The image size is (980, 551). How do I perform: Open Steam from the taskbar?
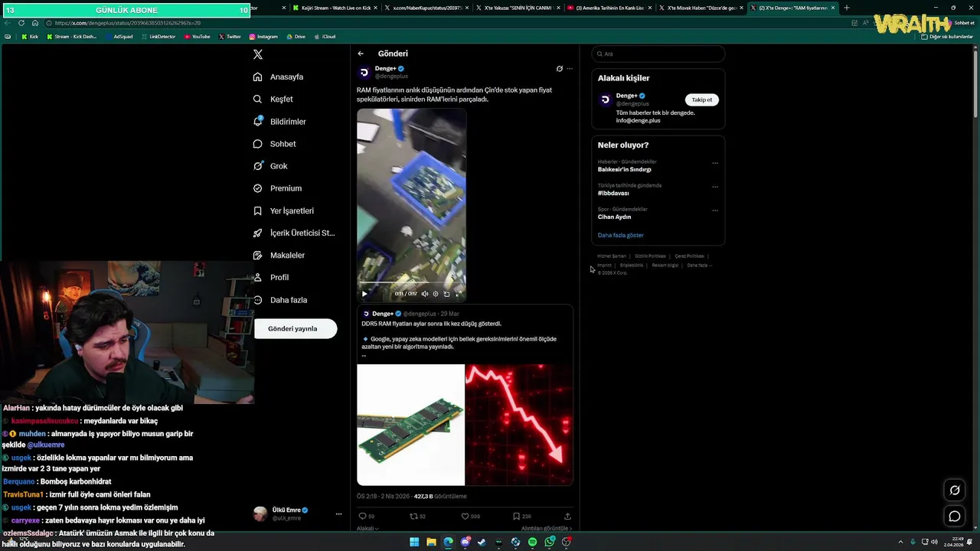pyautogui.click(x=482, y=542)
